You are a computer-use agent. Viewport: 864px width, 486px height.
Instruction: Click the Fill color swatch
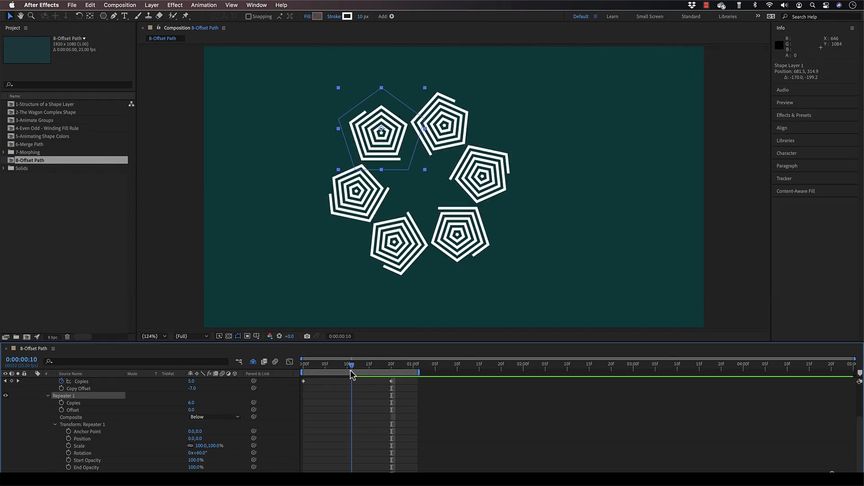(x=317, y=16)
